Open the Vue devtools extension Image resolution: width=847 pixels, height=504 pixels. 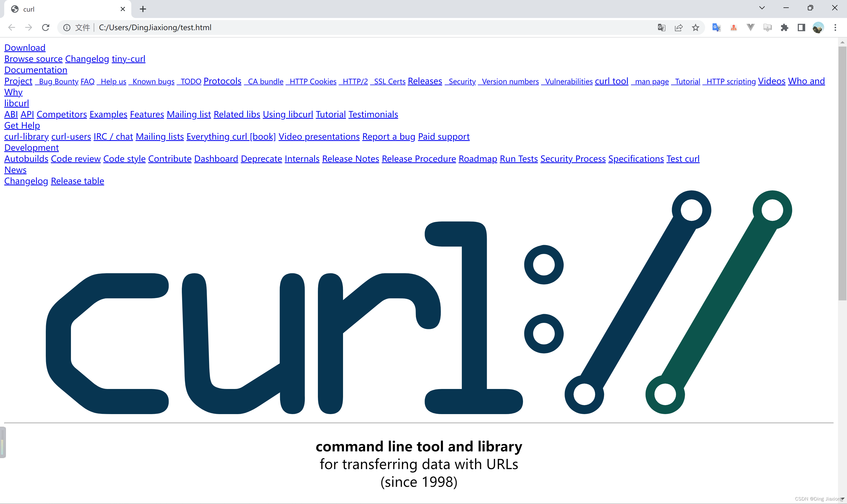point(750,28)
